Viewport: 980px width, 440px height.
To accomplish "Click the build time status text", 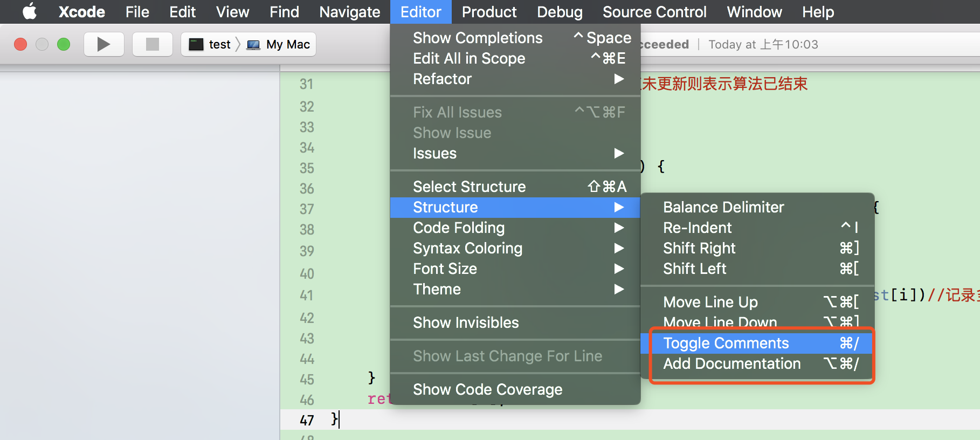I will [763, 44].
